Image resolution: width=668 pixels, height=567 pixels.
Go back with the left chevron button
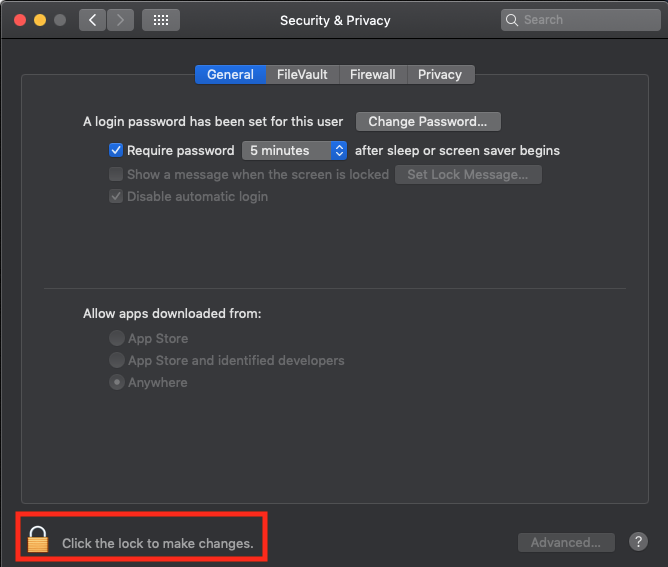[92, 20]
